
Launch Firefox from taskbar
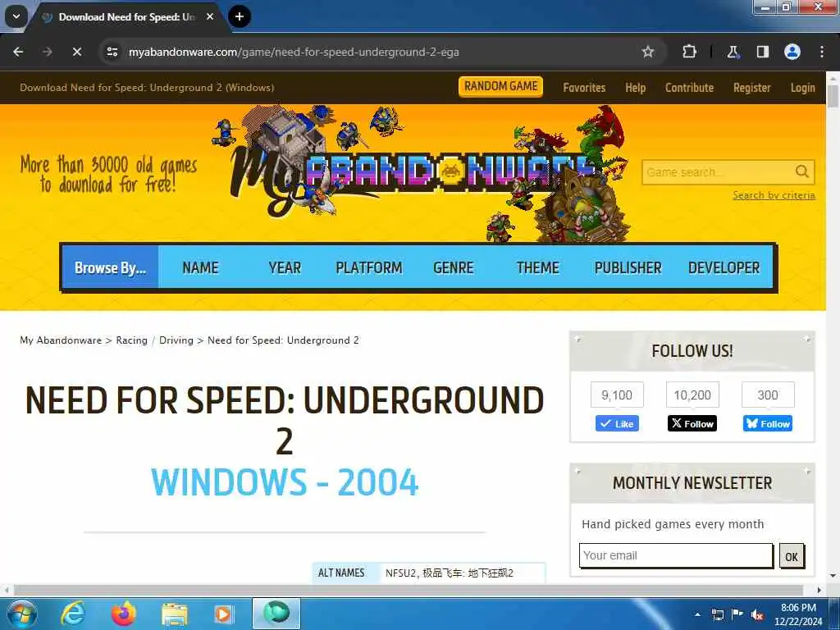(123, 614)
